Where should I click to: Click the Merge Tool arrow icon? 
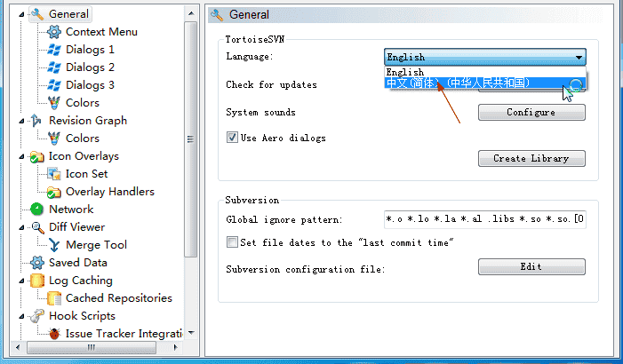(x=54, y=245)
